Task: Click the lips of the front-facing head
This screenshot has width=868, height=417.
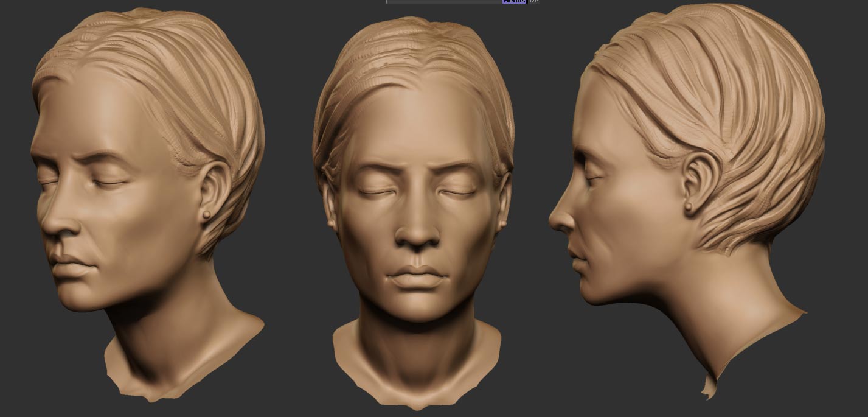Action: point(415,277)
